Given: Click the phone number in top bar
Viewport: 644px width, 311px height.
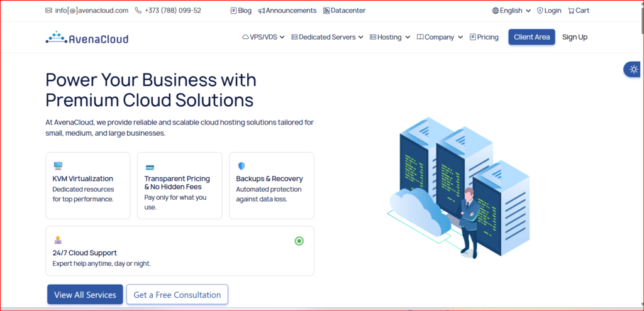Looking at the screenshot, I should [x=172, y=11].
